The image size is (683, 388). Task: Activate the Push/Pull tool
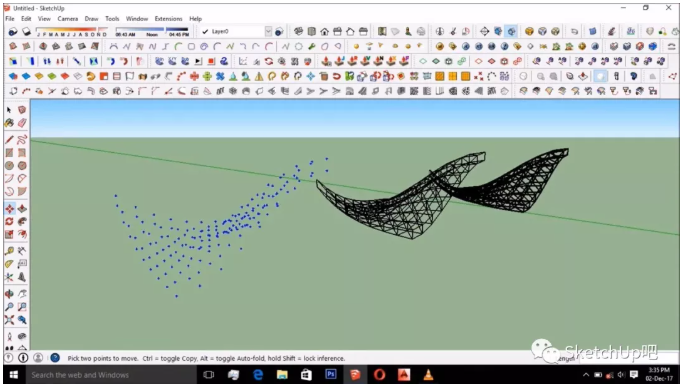(x=22, y=209)
